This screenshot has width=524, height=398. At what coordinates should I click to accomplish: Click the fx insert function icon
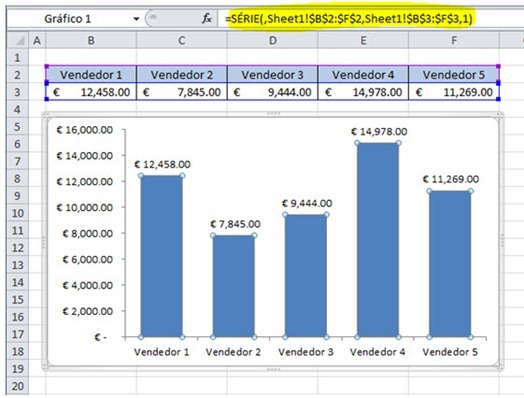point(207,18)
